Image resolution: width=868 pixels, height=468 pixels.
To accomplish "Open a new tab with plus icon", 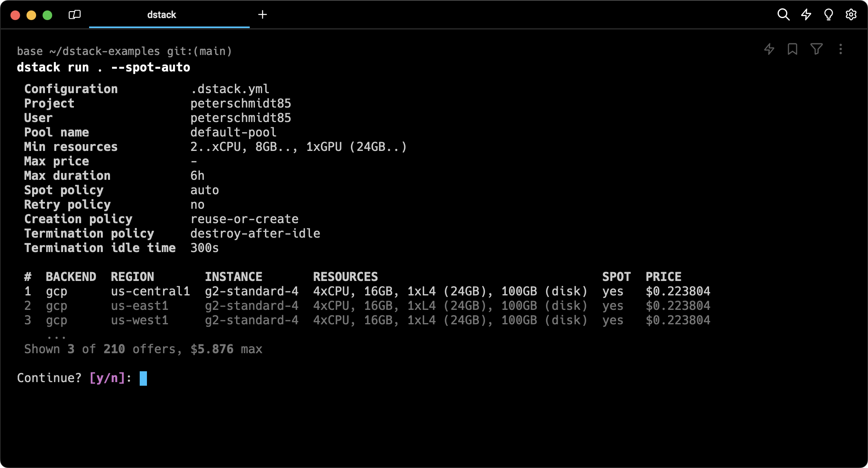I will pyautogui.click(x=262, y=15).
